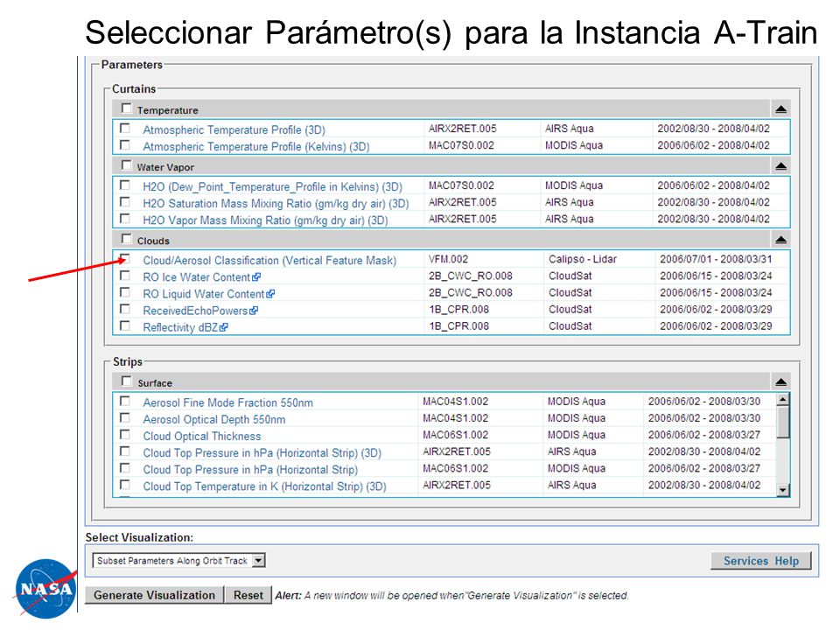Check Cloud Top Temperature in K checkbox

coord(125,484)
